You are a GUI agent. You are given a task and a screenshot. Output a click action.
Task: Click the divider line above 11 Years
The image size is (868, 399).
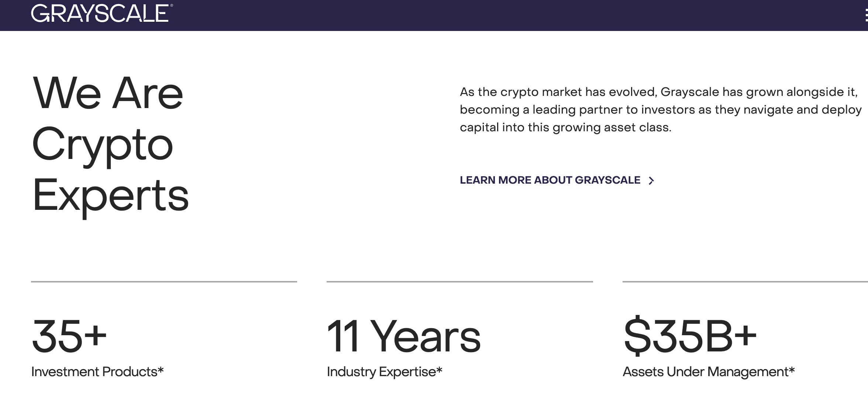460,282
